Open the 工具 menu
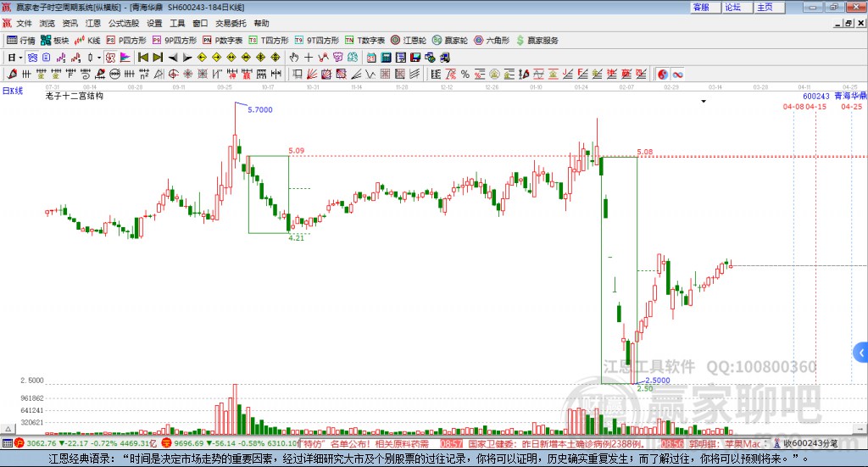Image resolution: width=868 pixels, height=467 pixels. [177, 23]
